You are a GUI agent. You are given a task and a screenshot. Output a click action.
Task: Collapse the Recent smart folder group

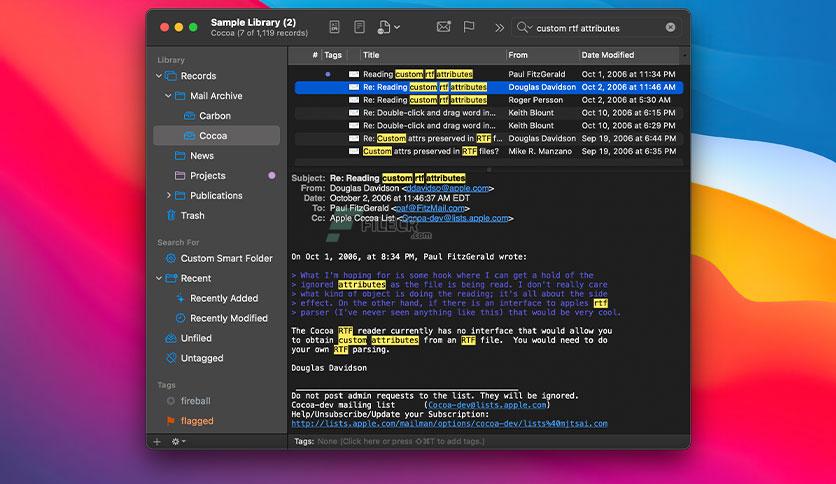click(x=158, y=278)
